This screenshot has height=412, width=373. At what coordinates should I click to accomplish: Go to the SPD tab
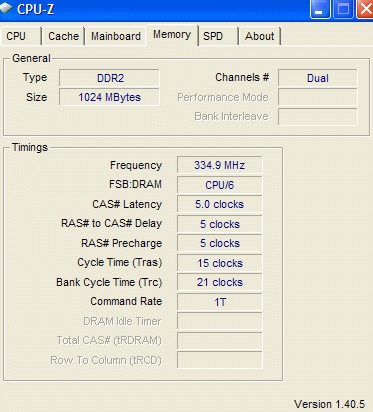coord(218,36)
